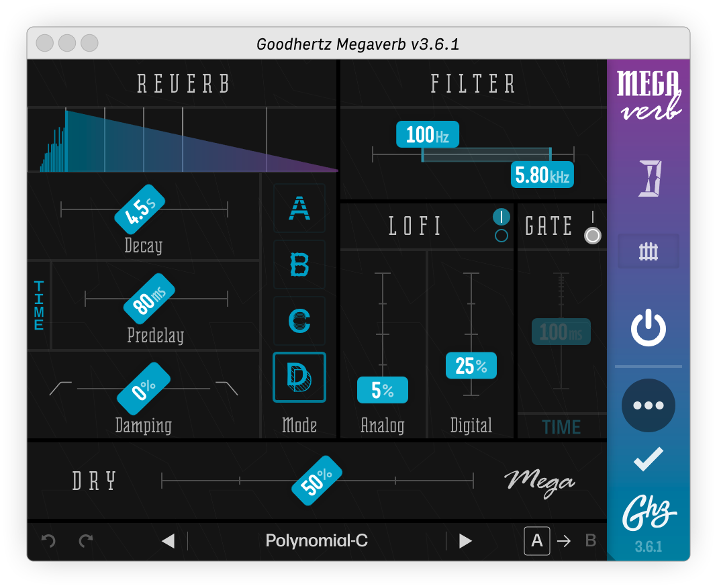Click the Digital label
Screen dimensions: 717x588
[x=471, y=426]
